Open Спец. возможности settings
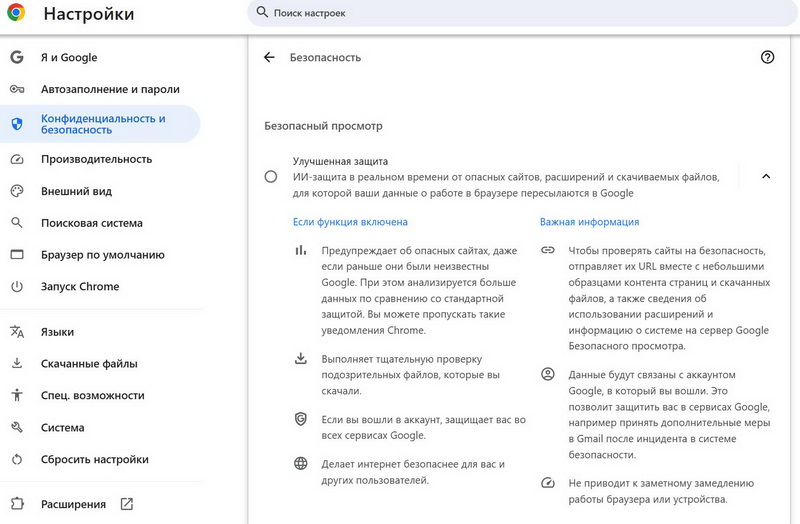The image size is (800, 524). (92, 396)
